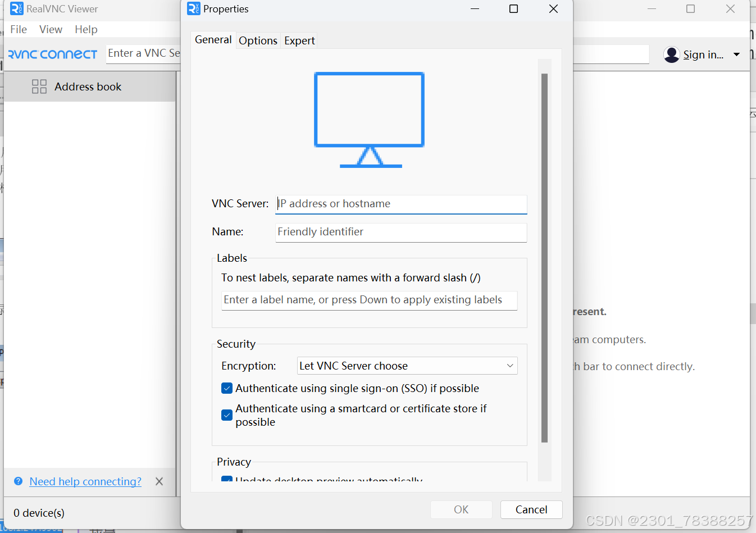Viewport: 756px width, 533px height.
Task: Click the RealVNC Viewer title bar logo icon
Action: pyautogui.click(x=16, y=8)
